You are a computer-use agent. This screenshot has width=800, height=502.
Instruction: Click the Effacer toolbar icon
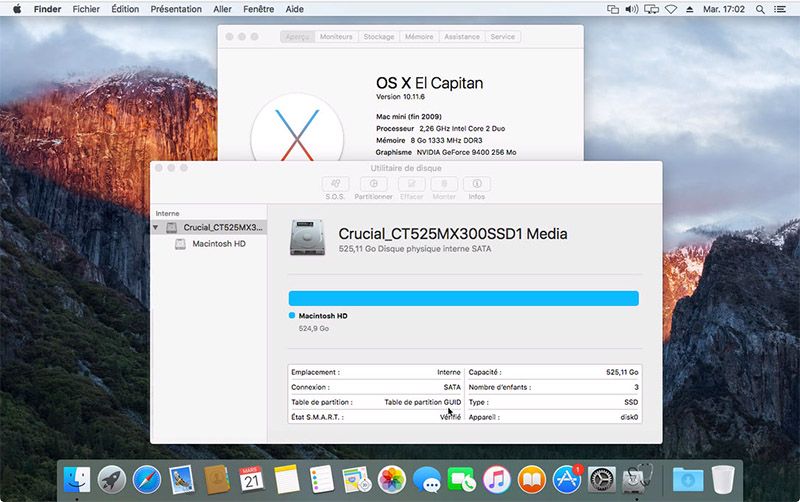click(x=411, y=185)
